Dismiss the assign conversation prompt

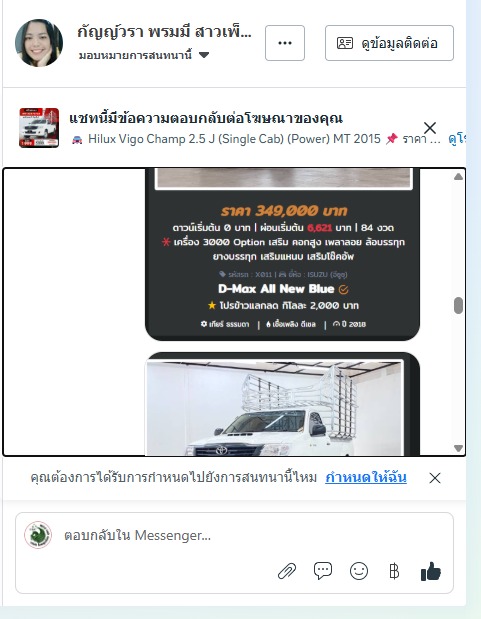pos(435,478)
